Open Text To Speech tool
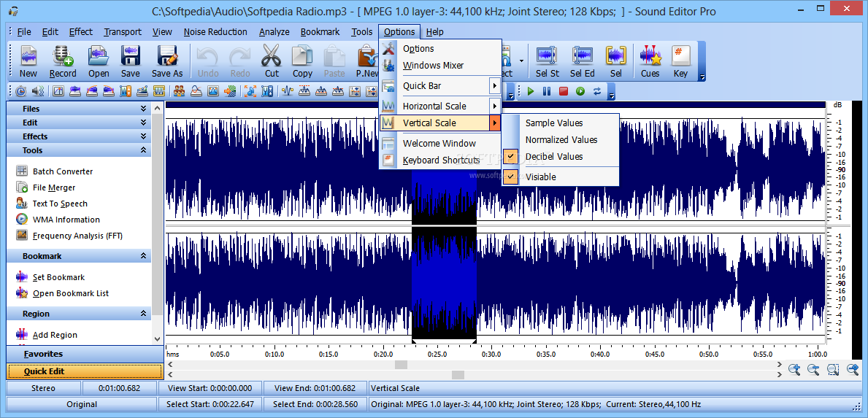The height and width of the screenshot is (418, 868). [x=60, y=204]
